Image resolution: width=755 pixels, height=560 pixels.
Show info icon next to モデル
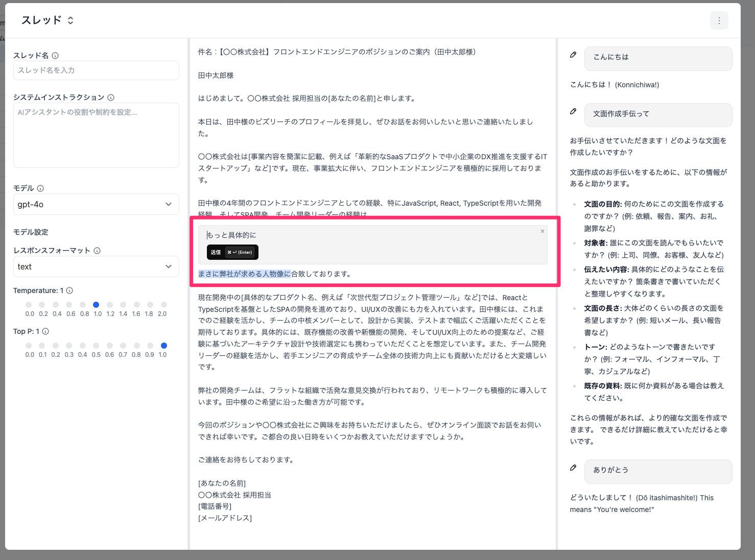[40, 188]
